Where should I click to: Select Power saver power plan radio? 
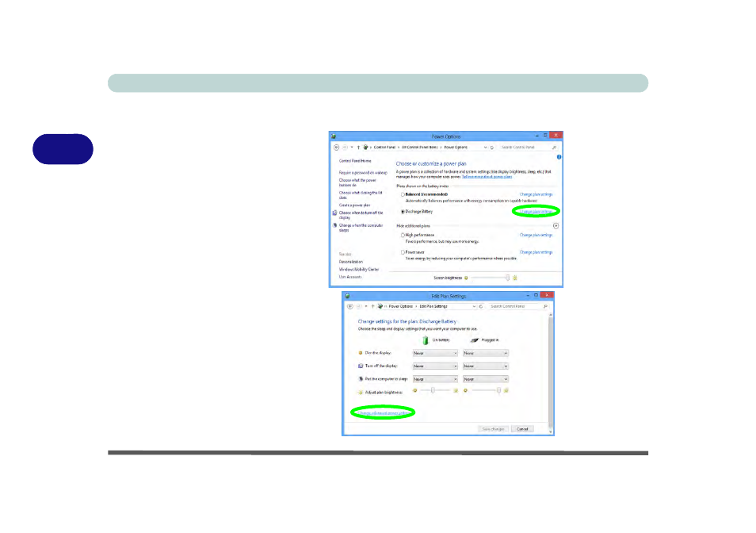(x=403, y=252)
